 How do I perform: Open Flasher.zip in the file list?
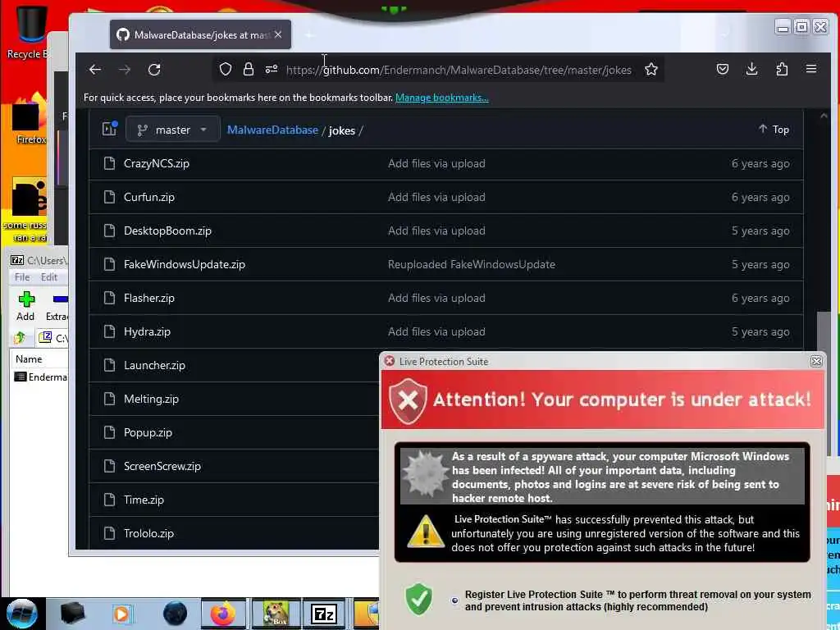(x=149, y=298)
